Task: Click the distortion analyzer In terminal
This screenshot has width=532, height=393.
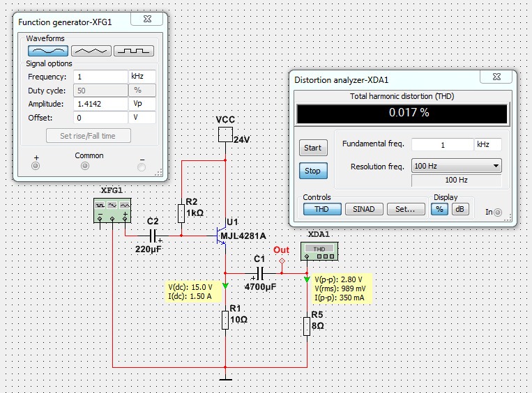Action: click(x=498, y=213)
